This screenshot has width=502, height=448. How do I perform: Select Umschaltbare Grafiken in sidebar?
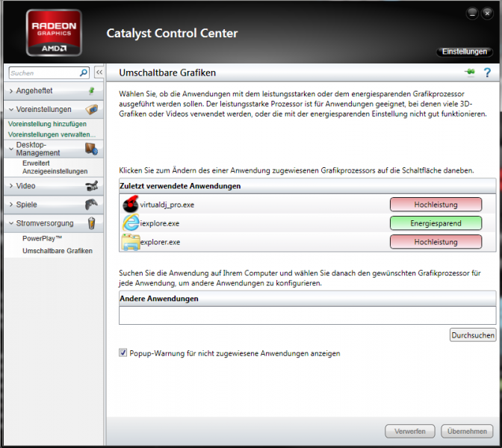pyautogui.click(x=58, y=251)
